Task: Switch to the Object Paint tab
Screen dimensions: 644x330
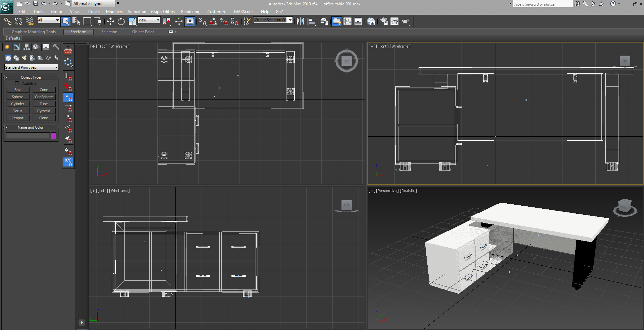Action: pos(143,32)
